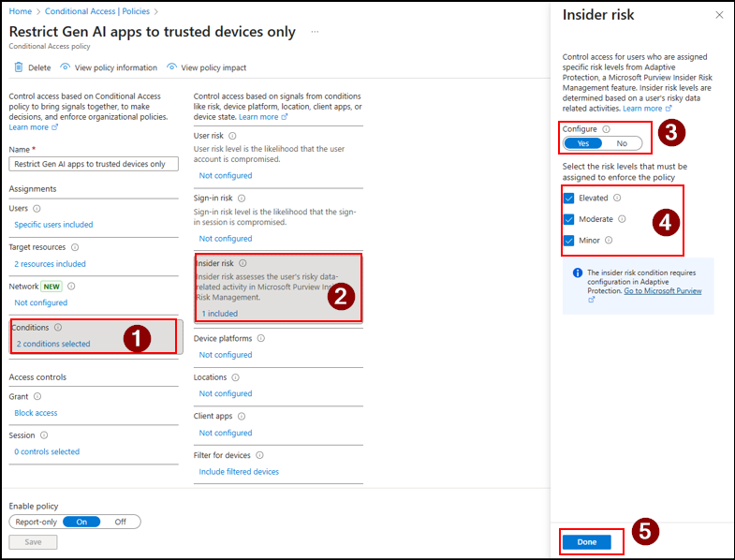Click the policy Name input field
Image resolution: width=735 pixels, height=560 pixels.
click(89, 164)
